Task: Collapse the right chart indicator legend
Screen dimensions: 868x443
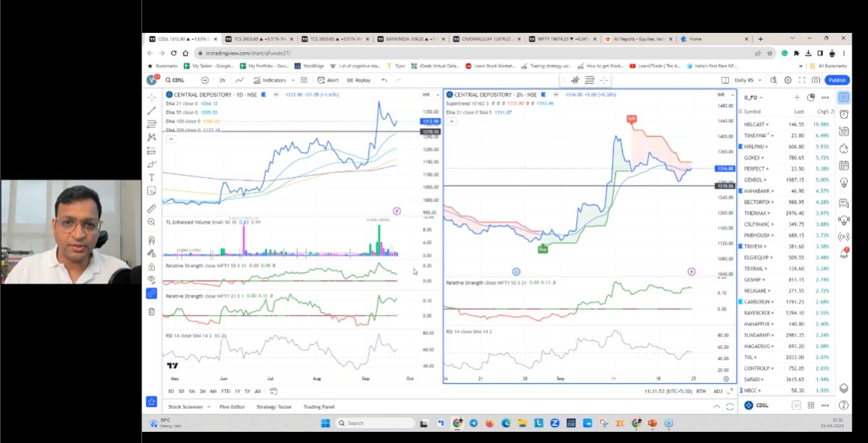Action: click(450, 121)
